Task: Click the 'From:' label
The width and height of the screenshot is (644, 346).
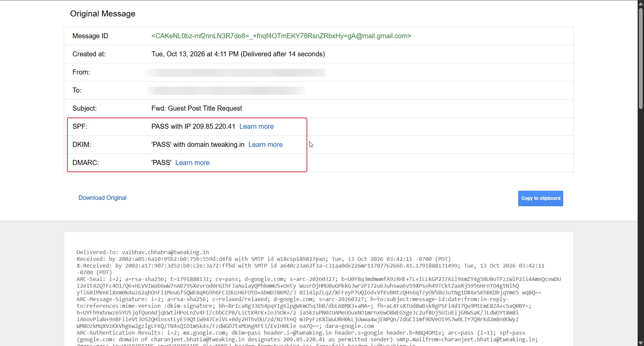Action: 81,72
